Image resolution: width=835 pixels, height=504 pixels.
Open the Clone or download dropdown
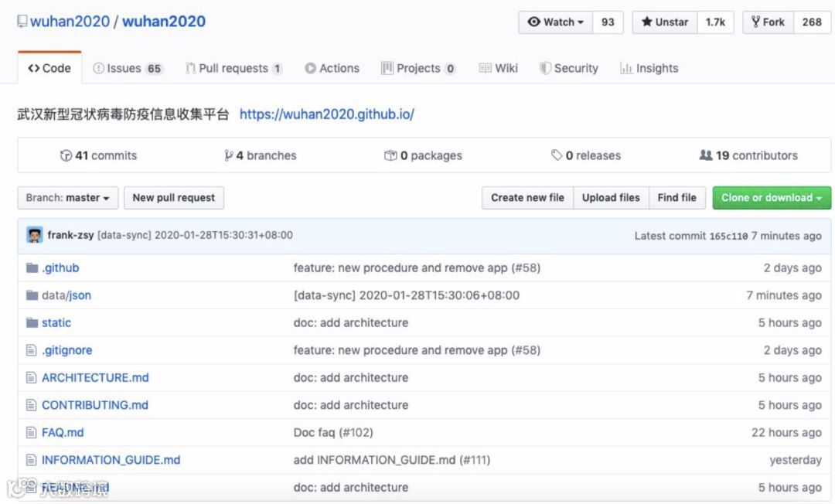771,198
